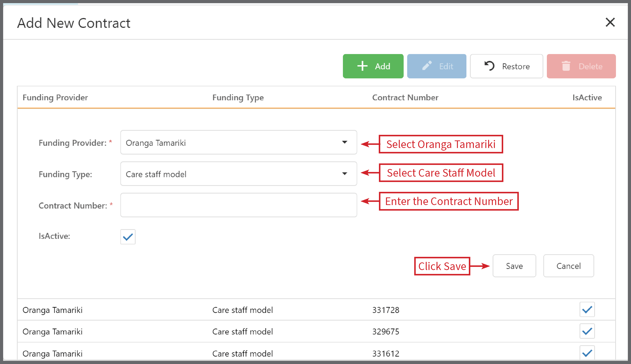
Task: Toggle IsActive checkbox for contract 331728
Action: [x=587, y=310]
